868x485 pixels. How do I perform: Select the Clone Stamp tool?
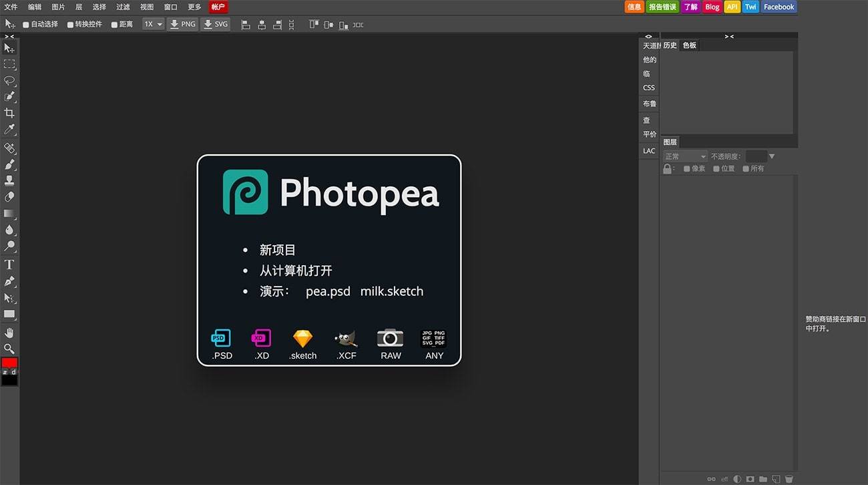point(9,180)
